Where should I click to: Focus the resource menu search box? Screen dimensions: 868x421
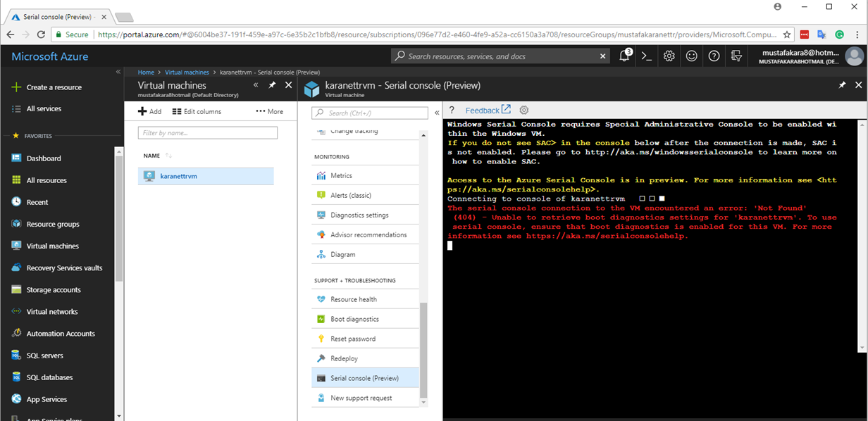click(370, 113)
